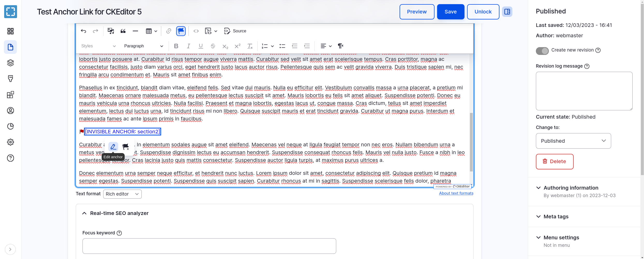The image size is (644, 259).
Task: Click the Anchor flag toolbar icon
Action: click(181, 31)
